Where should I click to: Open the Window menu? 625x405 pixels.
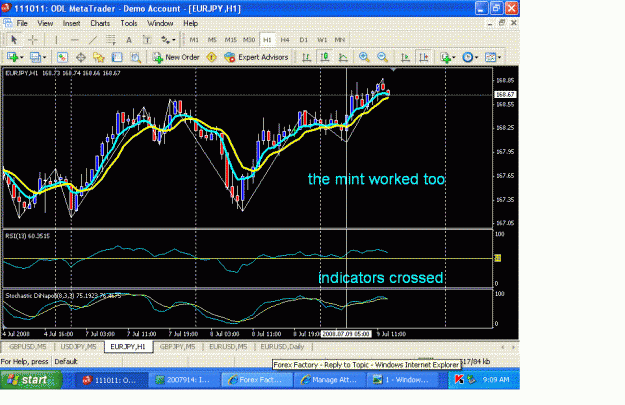[160, 23]
